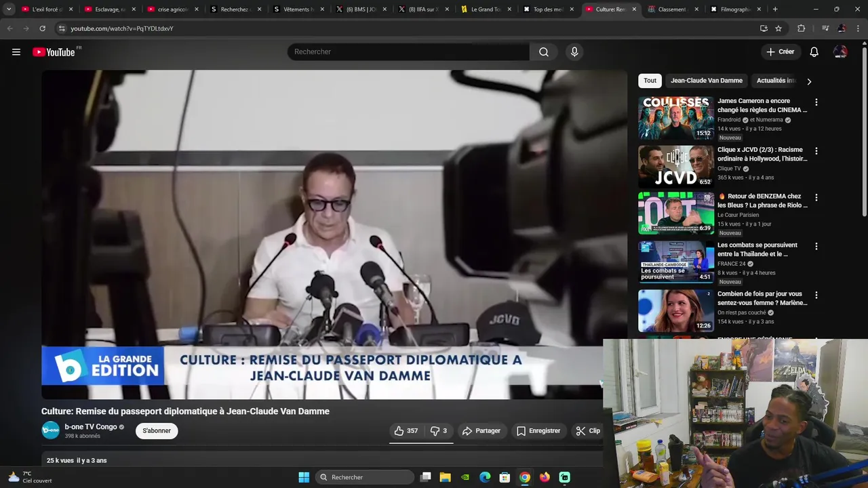
Task: Select the 'Actualités' filter chip
Action: 776,81
